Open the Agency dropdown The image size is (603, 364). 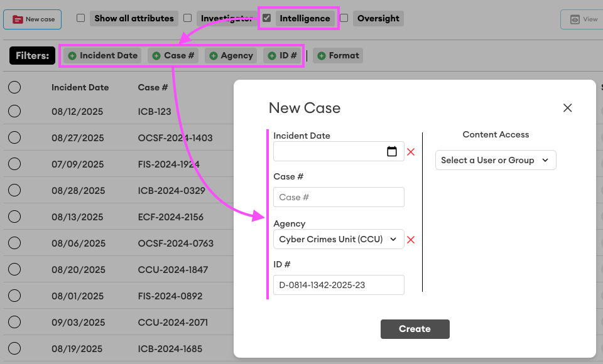pos(339,239)
